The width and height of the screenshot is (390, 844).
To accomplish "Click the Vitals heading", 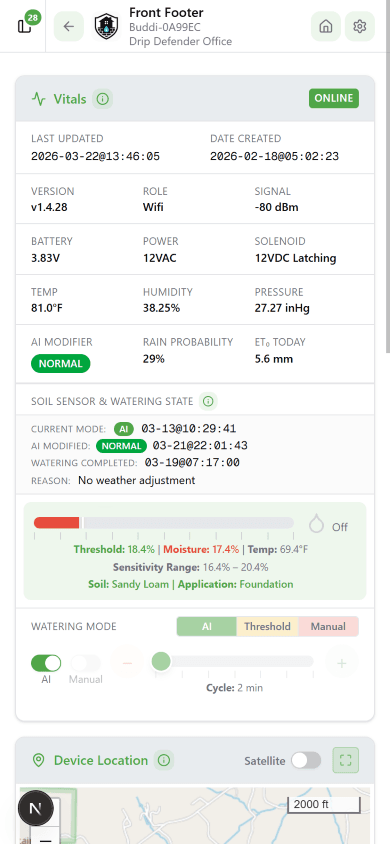I will [70, 99].
